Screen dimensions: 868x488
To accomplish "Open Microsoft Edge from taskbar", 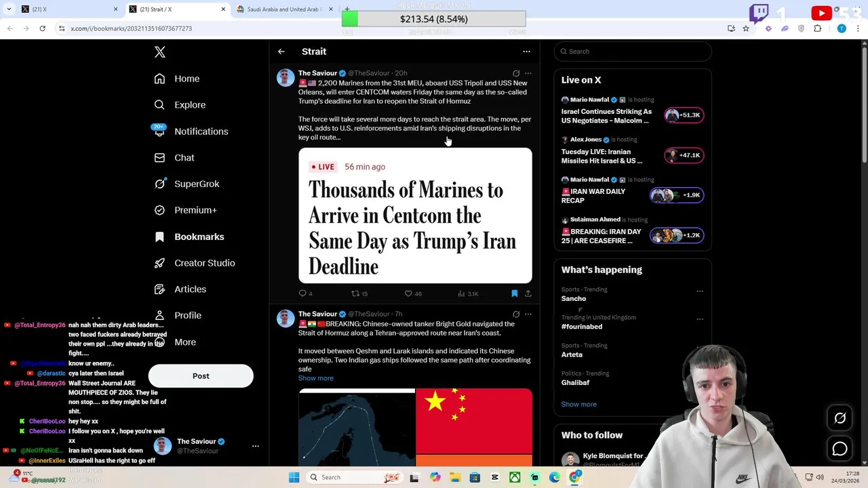I will (x=555, y=478).
